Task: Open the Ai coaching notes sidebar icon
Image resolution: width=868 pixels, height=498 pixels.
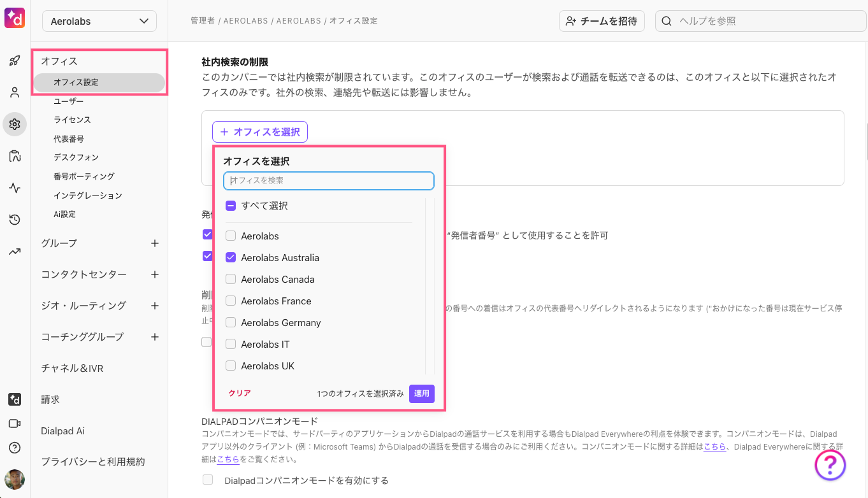Action: pos(15,156)
